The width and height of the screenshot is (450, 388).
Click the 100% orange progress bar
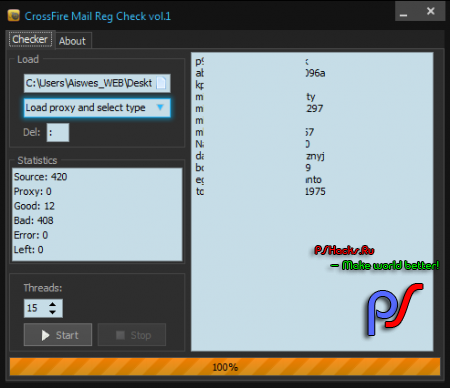[x=225, y=367]
